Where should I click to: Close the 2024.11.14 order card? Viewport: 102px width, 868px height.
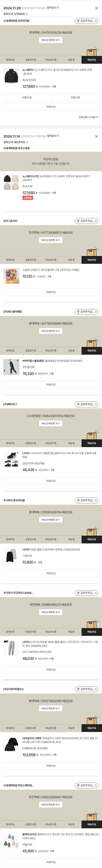(x=96, y=137)
